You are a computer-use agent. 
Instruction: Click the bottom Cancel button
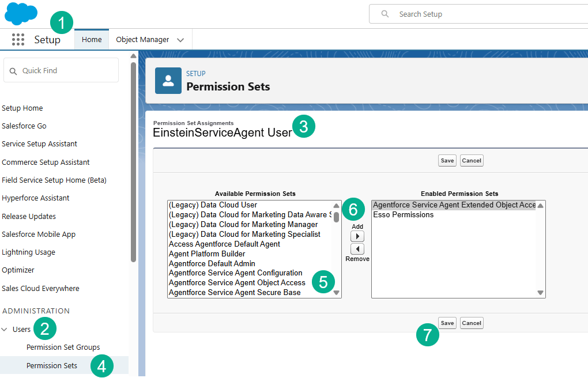click(471, 323)
